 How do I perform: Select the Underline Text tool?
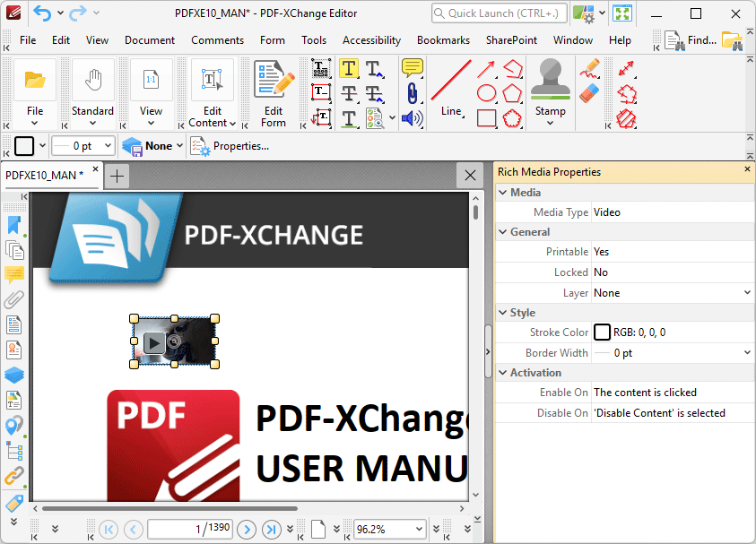349,117
